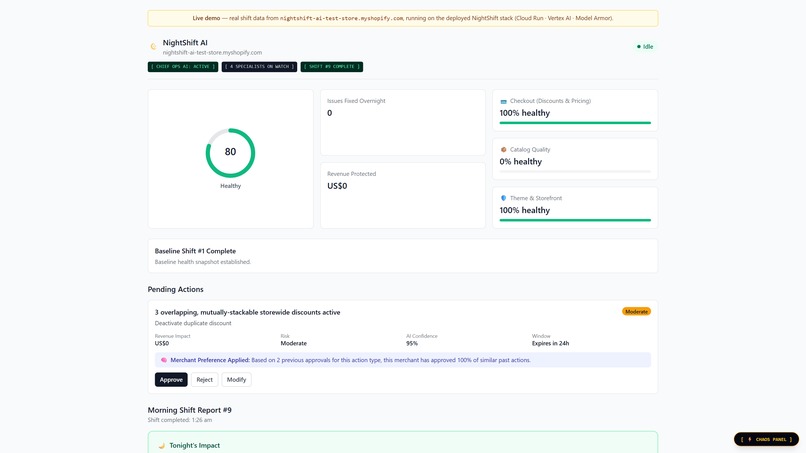Click the Idle status label
The height and width of the screenshot is (453, 806).
648,47
